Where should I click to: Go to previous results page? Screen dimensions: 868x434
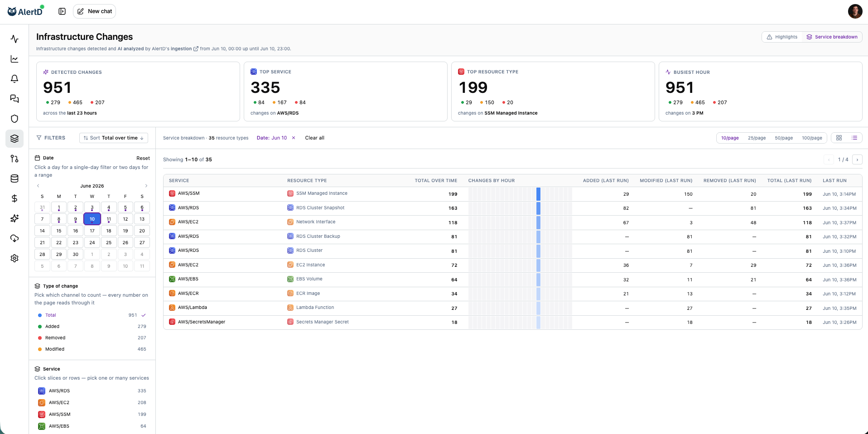click(x=829, y=159)
